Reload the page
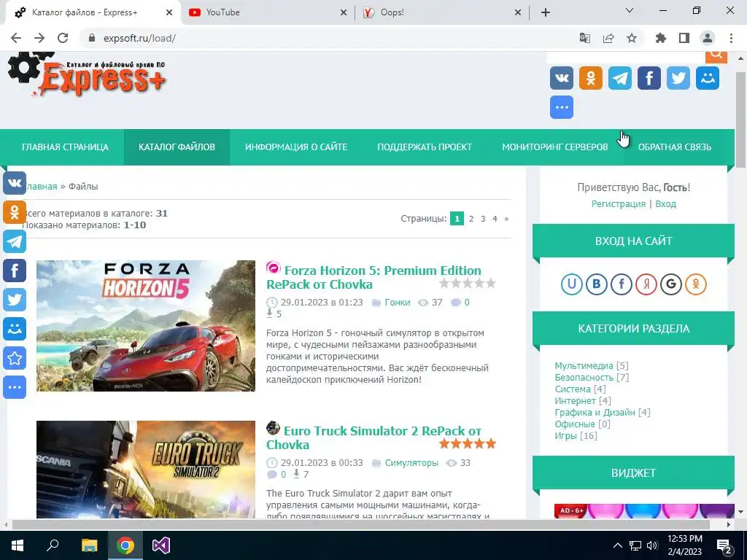Screen dimensions: 747x560 tap(63, 38)
